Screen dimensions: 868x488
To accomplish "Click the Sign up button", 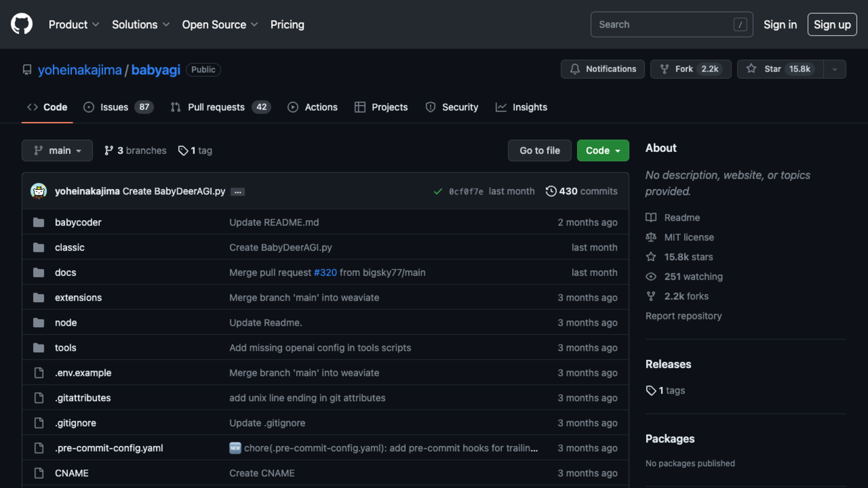I will [832, 25].
